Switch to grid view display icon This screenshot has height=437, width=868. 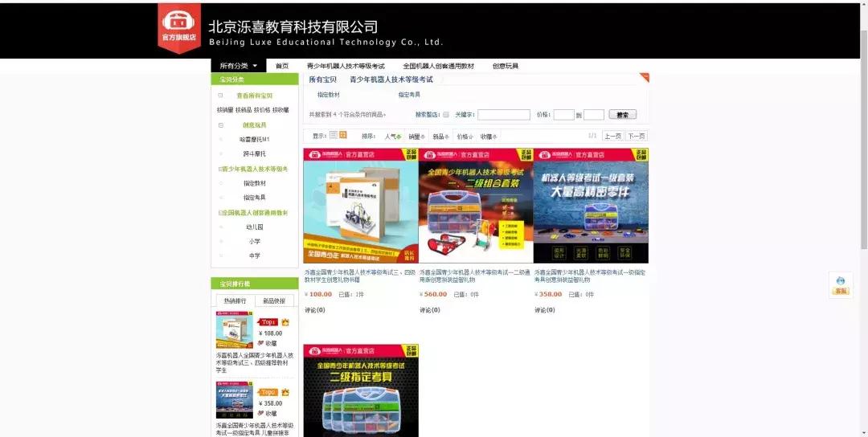click(x=343, y=135)
